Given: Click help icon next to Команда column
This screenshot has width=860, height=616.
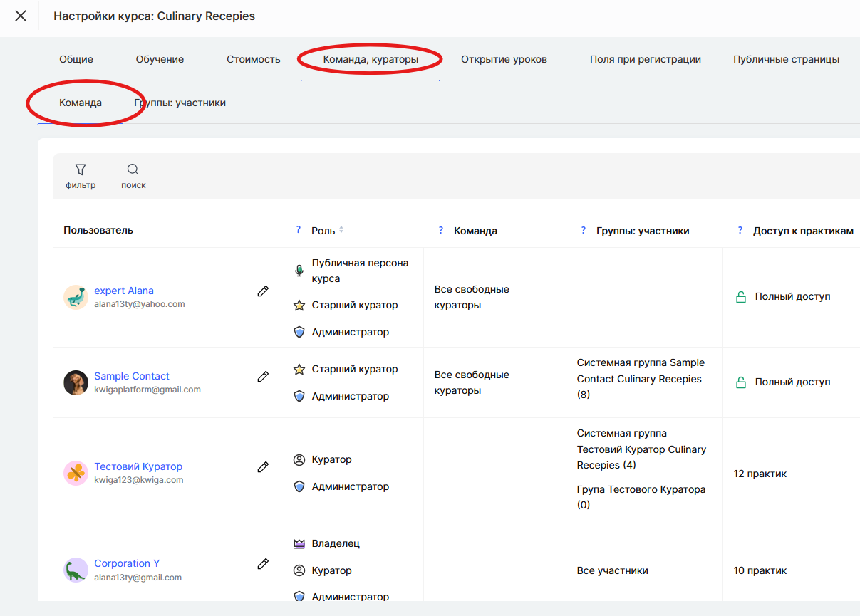Looking at the screenshot, I should 441,230.
